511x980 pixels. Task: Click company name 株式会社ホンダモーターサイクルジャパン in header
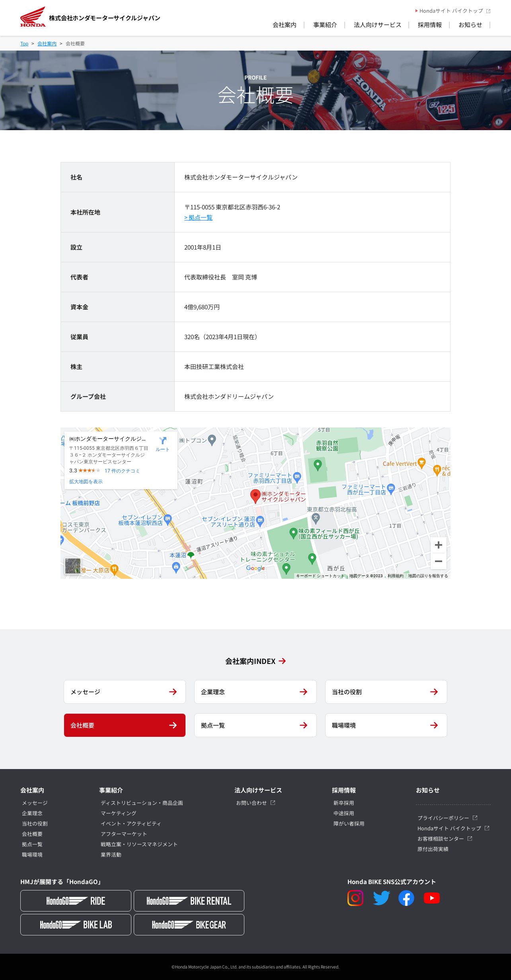pyautogui.click(x=105, y=18)
